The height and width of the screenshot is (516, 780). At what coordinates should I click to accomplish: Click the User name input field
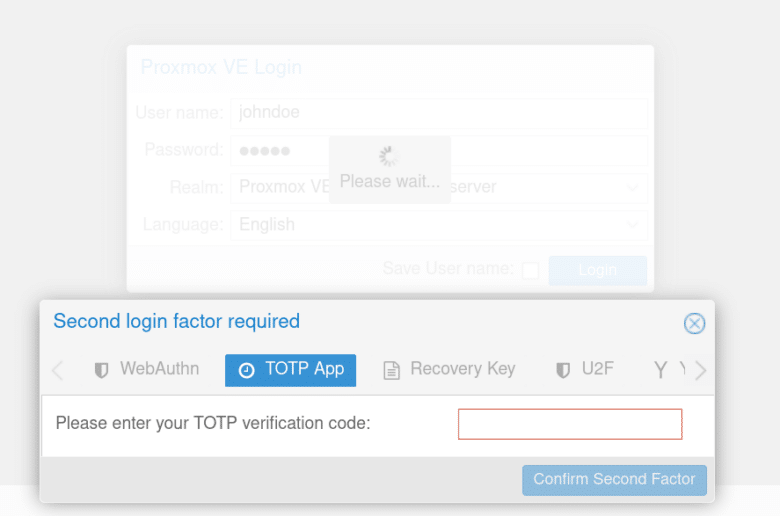438,112
